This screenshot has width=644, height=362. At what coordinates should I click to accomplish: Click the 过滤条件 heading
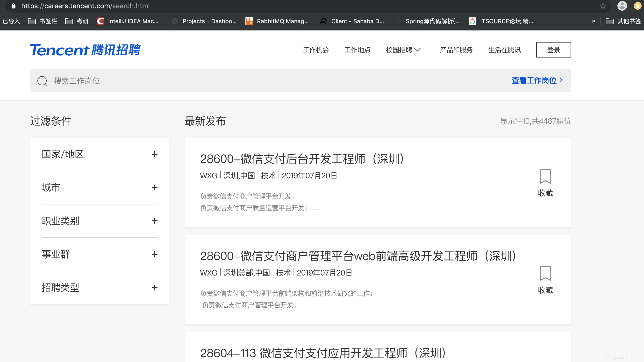pyautogui.click(x=51, y=121)
